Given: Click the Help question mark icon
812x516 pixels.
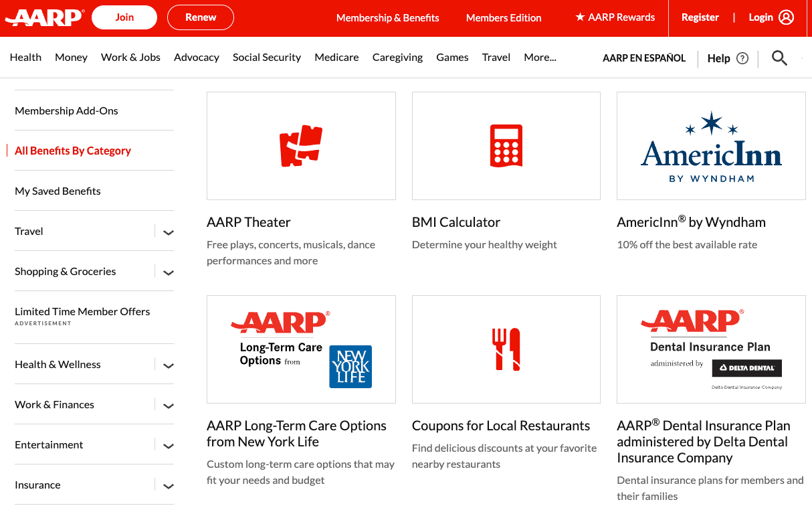Looking at the screenshot, I should coord(742,58).
